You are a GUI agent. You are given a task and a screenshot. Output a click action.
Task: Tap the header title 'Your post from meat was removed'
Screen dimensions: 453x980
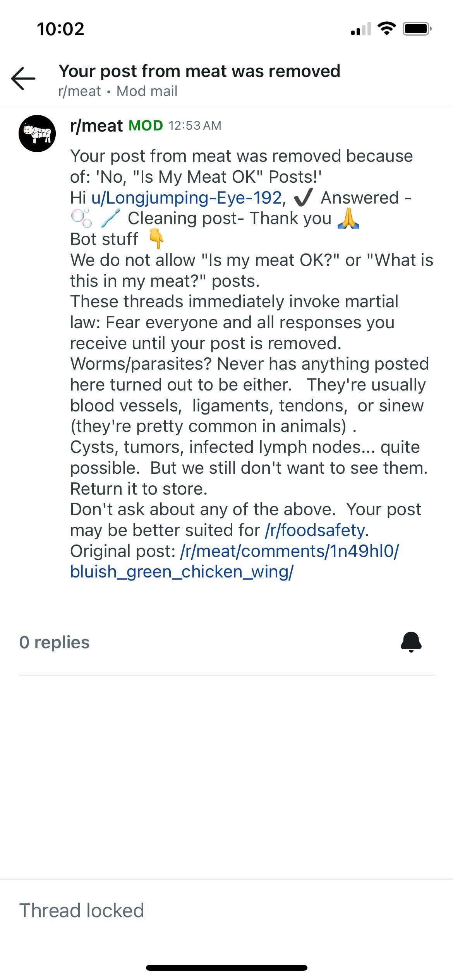pyautogui.click(x=199, y=71)
